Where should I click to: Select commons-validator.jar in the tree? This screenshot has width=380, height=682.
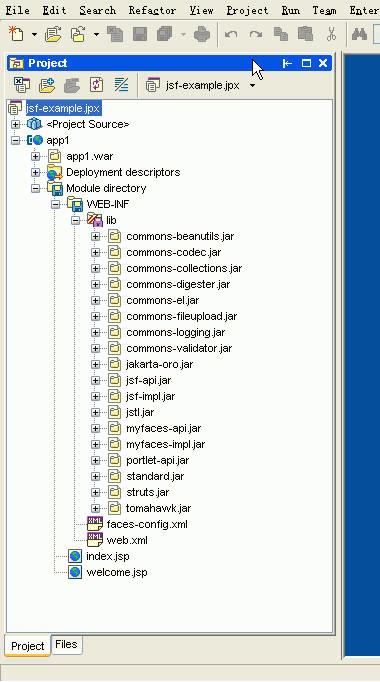(x=179, y=348)
